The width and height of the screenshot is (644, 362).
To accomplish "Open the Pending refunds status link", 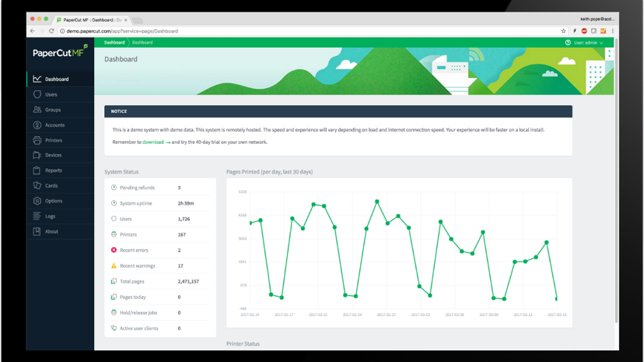I will point(137,188).
